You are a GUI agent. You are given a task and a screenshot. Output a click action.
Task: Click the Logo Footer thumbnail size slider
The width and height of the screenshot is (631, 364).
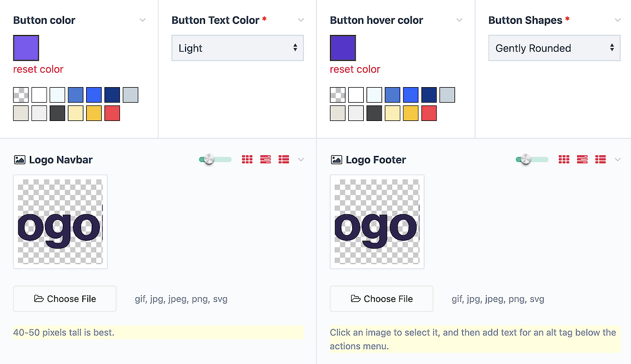[x=532, y=160]
